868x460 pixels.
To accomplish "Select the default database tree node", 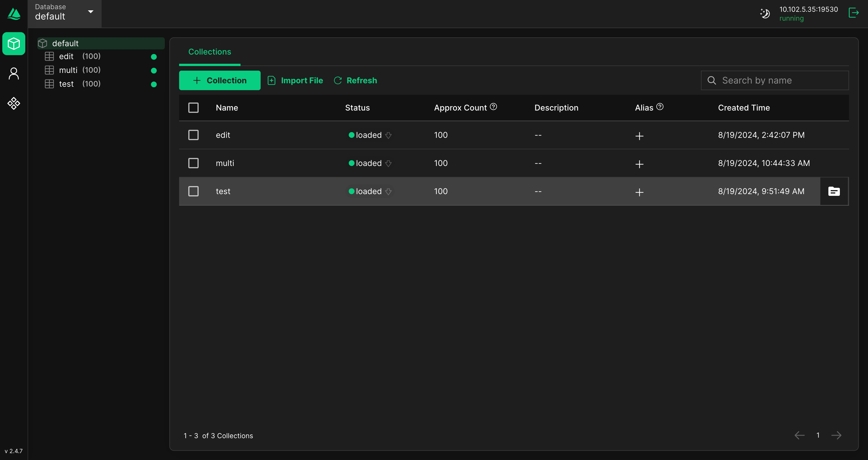I will [65, 43].
